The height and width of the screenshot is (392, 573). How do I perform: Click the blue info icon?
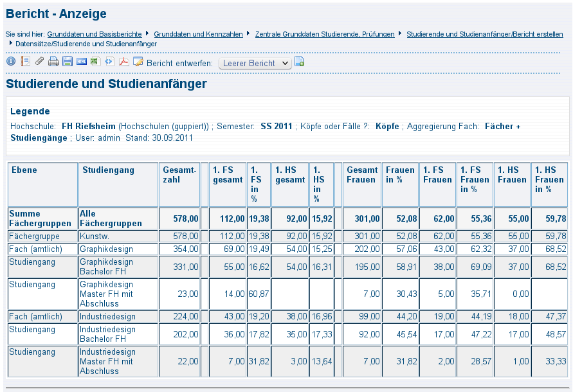11,62
